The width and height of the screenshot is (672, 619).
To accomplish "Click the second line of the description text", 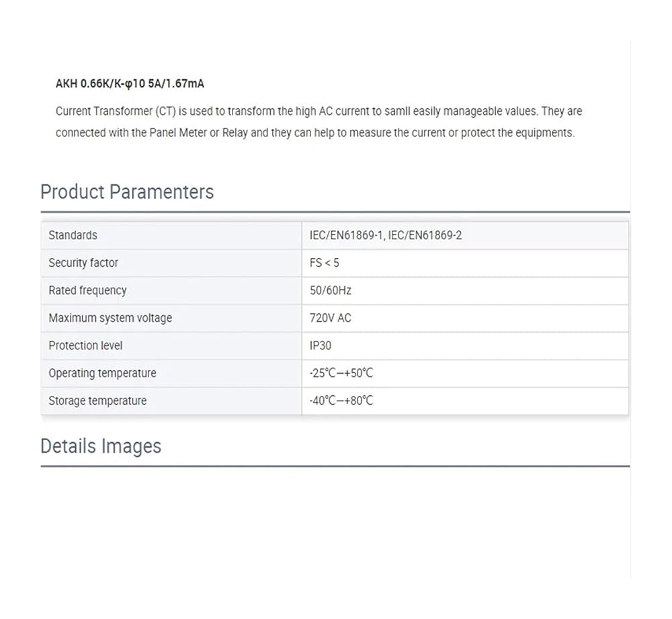I will 314,133.
